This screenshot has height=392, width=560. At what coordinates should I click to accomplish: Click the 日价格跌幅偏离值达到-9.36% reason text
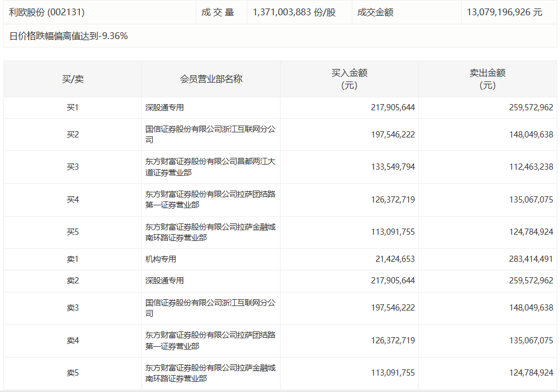[68, 36]
